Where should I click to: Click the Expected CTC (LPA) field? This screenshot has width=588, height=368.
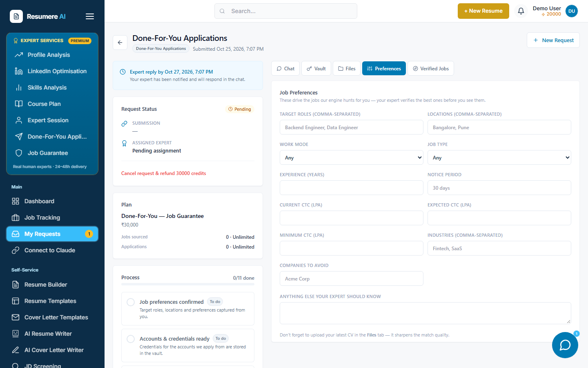click(499, 218)
